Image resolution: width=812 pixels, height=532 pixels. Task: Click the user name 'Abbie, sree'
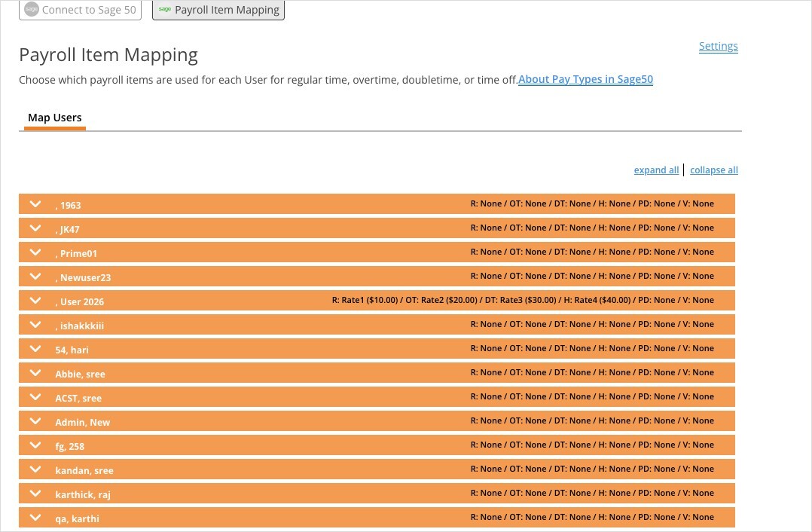click(81, 374)
